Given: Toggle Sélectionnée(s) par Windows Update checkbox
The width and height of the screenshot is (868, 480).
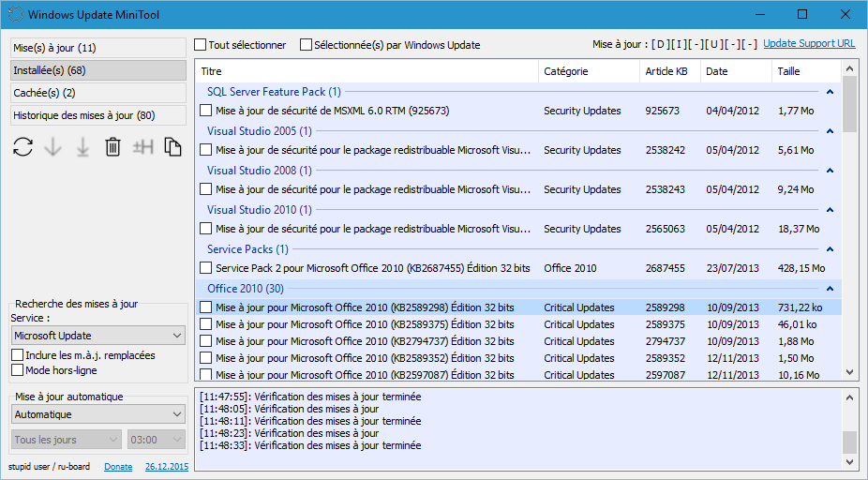Looking at the screenshot, I should (x=306, y=45).
